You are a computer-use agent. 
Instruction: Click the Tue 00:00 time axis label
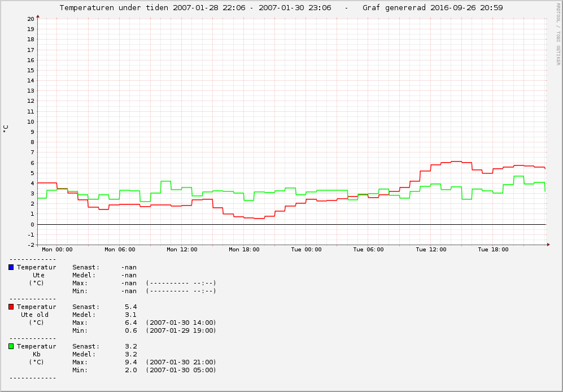306,249
